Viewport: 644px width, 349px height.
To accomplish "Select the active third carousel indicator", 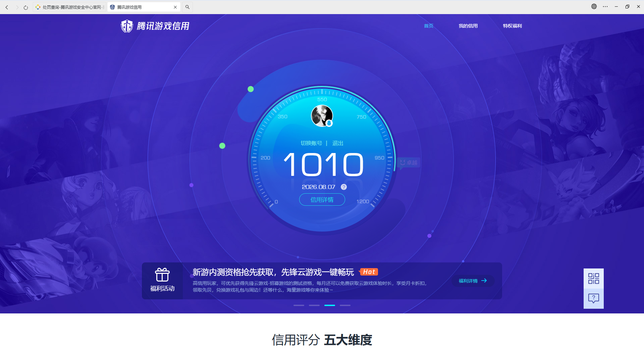I will 330,305.
